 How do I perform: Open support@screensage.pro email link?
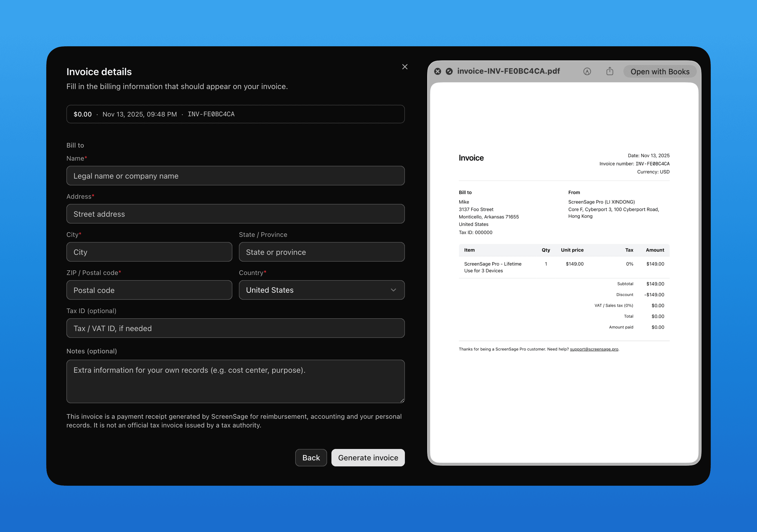(x=594, y=349)
